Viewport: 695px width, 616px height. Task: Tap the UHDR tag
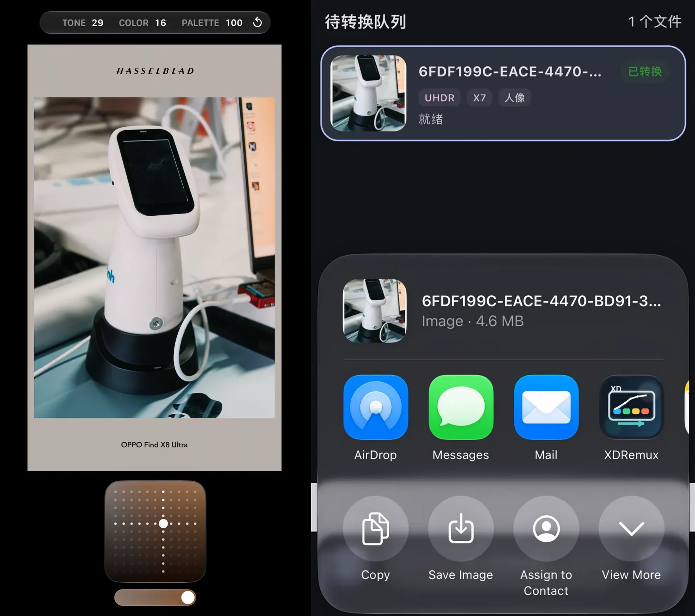[x=439, y=98]
